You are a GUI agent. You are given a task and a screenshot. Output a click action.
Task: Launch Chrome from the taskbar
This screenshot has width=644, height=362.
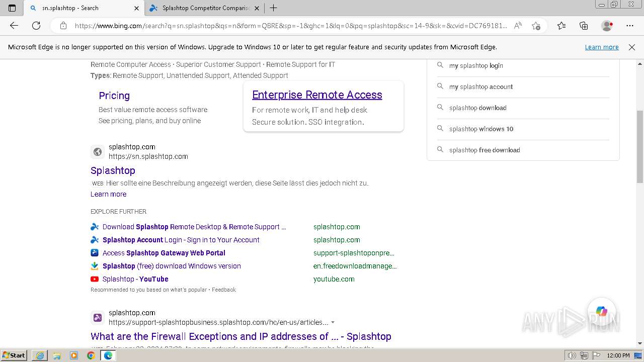pos(91,355)
